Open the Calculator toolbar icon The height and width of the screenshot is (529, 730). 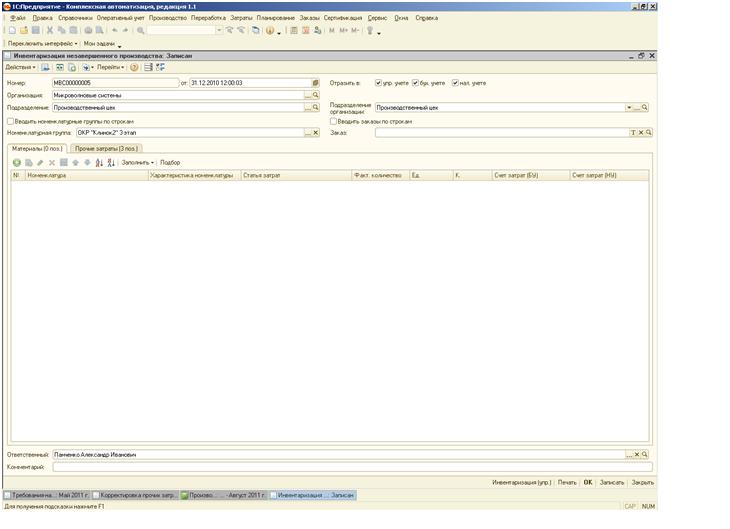point(294,30)
